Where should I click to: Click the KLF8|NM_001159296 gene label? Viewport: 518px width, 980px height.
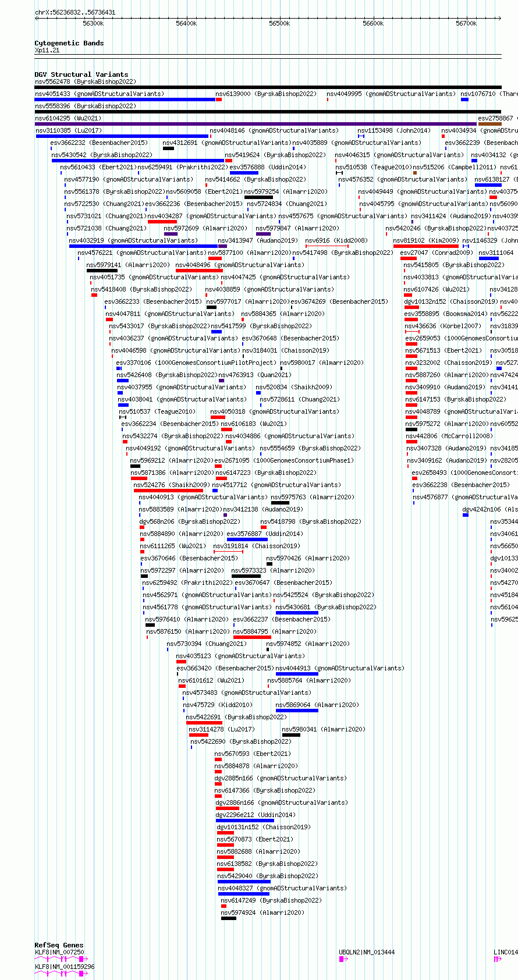click(x=65, y=967)
